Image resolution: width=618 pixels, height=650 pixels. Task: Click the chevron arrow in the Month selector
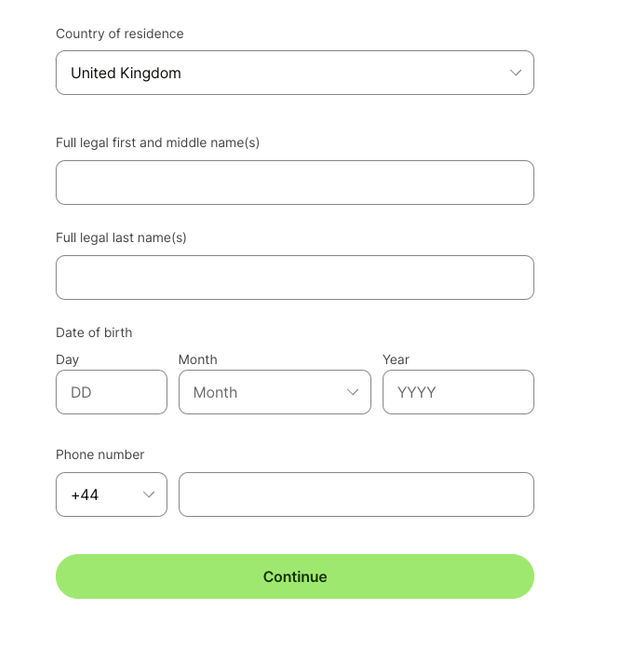click(353, 393)
